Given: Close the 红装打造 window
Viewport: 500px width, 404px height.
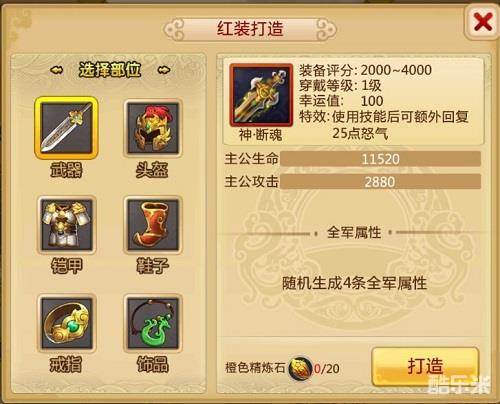Looking at the screenshot, I should click(x=482, y=23).
